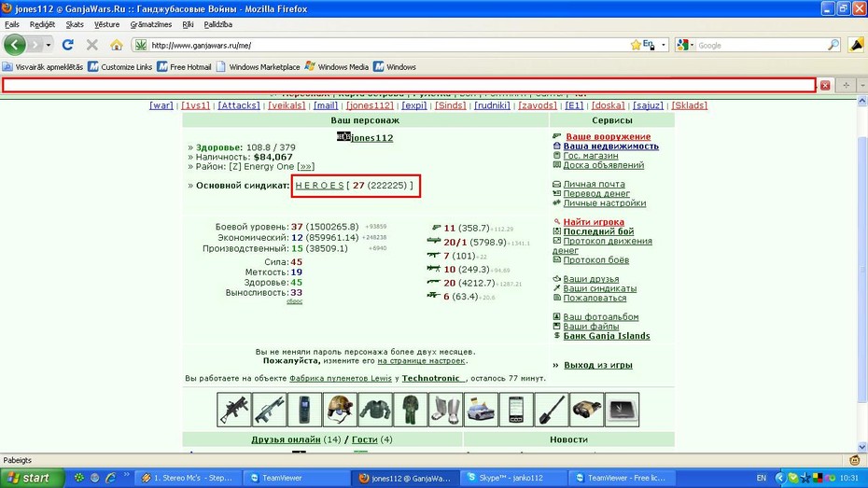
Task: Click the [mail] quick link
Action: 326,105
